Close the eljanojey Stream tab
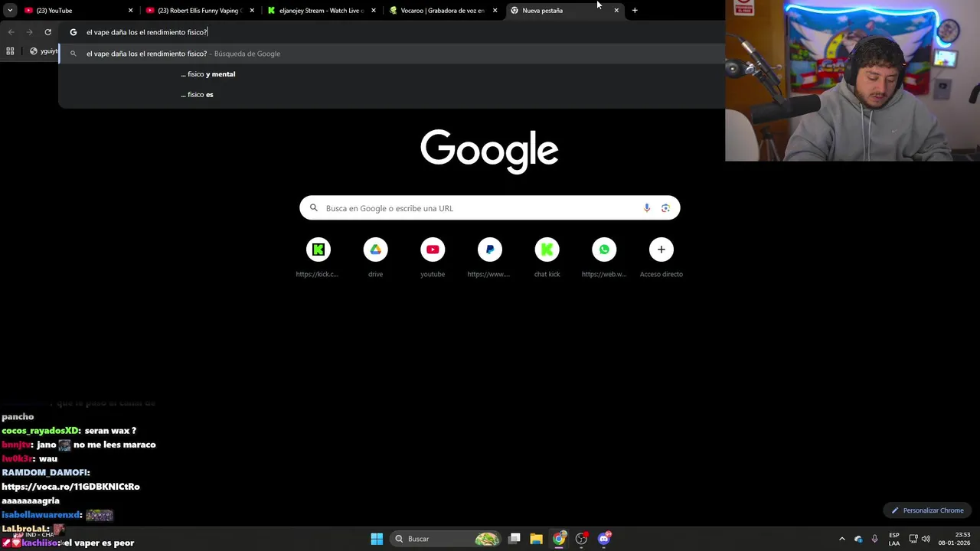The image size is (980, 551). [x=374, y=11]
